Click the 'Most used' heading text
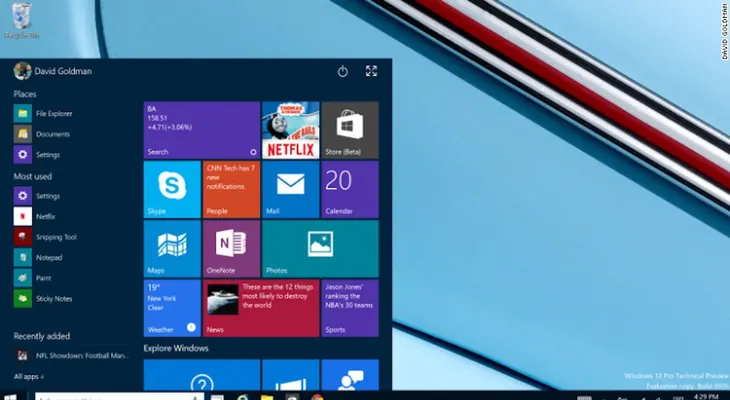The image size is (730, 400). pyautogui.click(x=33, y=176)
